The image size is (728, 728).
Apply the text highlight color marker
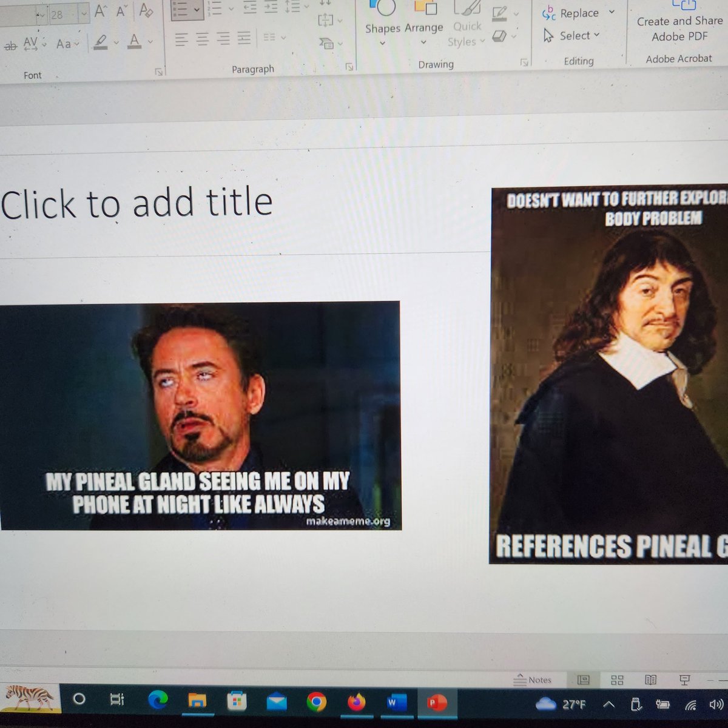tap(101, 42)
